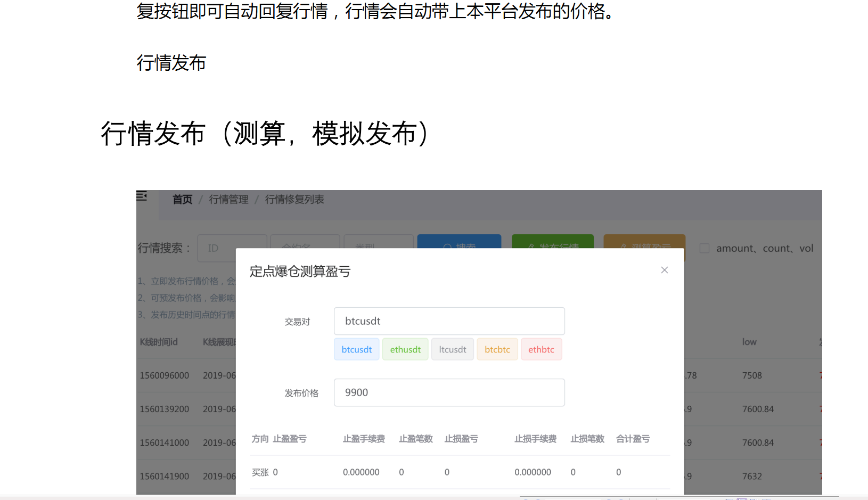This screenshot has height=500, width=868.
Task: Edit the 发布价格 field showing 9900
Action: click(449, 392)
